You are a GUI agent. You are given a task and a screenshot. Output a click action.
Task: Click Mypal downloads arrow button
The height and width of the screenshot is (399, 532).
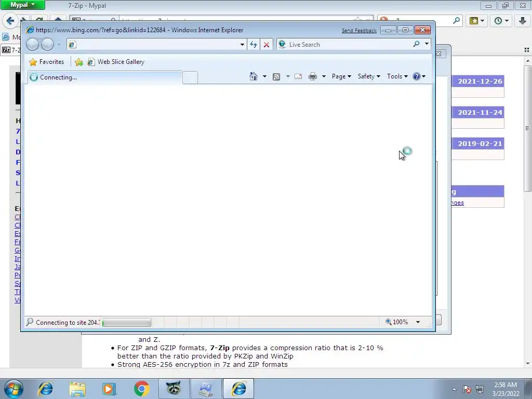coord(523,21)
